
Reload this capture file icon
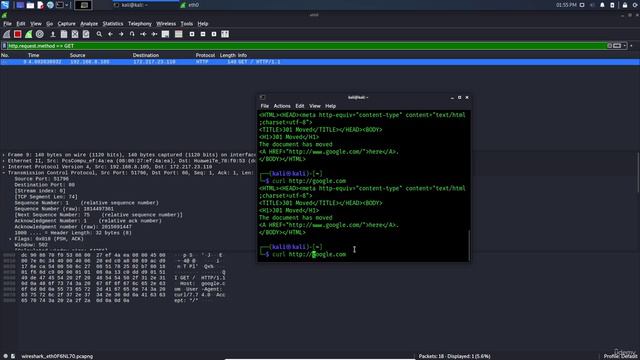point(86,34)
